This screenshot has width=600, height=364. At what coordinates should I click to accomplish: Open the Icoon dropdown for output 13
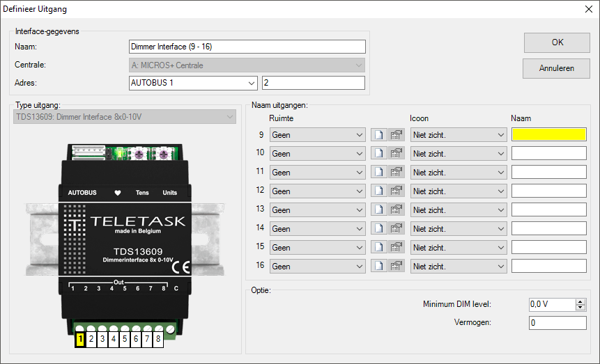click(x=459, y=209)
